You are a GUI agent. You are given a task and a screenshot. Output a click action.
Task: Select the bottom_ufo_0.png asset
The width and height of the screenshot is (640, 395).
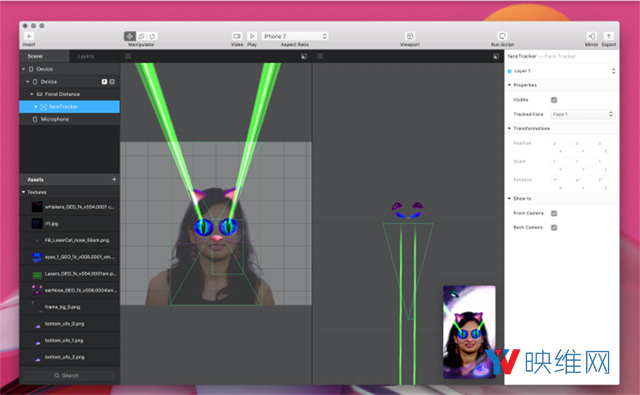[x=69, y=324]
